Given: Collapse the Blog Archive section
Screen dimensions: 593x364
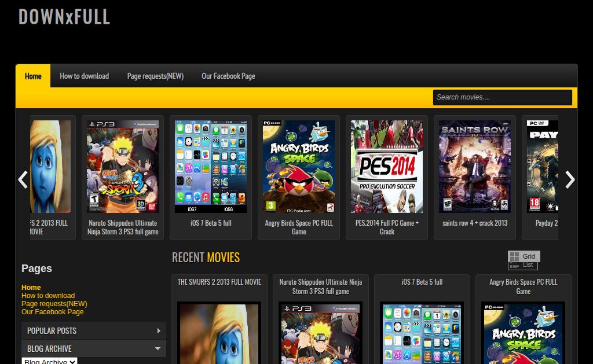Looking at the screenshot, I should click(93, 348).
